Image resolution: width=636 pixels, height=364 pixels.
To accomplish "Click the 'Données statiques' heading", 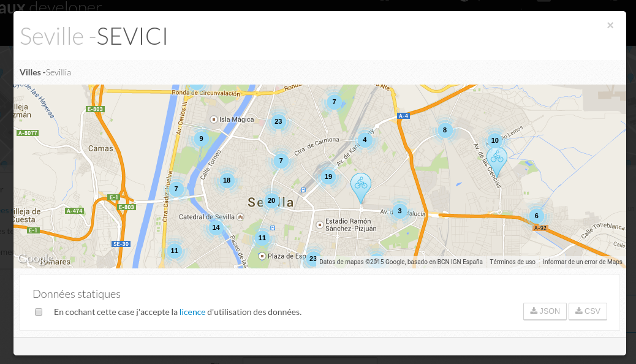I will [77, 294].
